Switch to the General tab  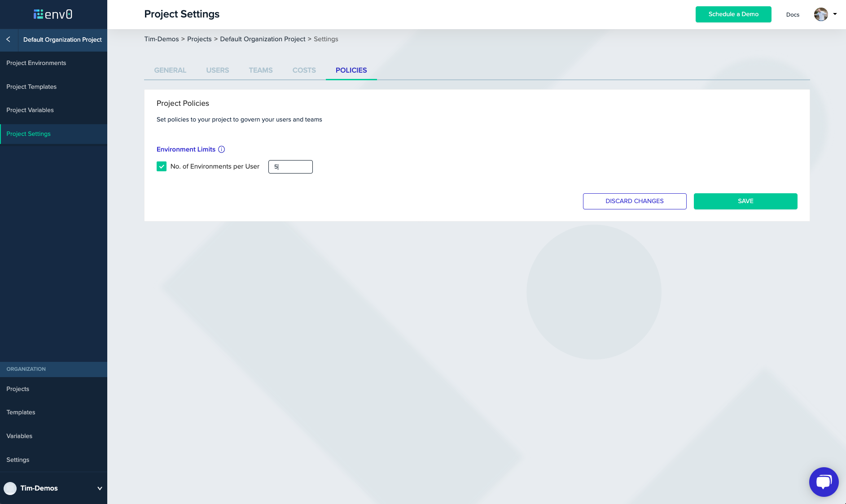tap(170, 70)
